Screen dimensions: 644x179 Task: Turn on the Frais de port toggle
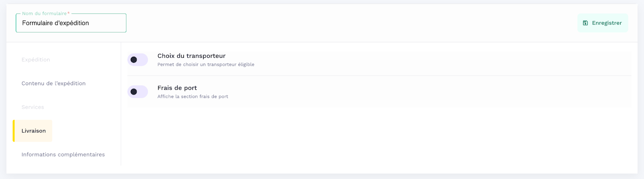pyautogui.click(x=138, y=92)
